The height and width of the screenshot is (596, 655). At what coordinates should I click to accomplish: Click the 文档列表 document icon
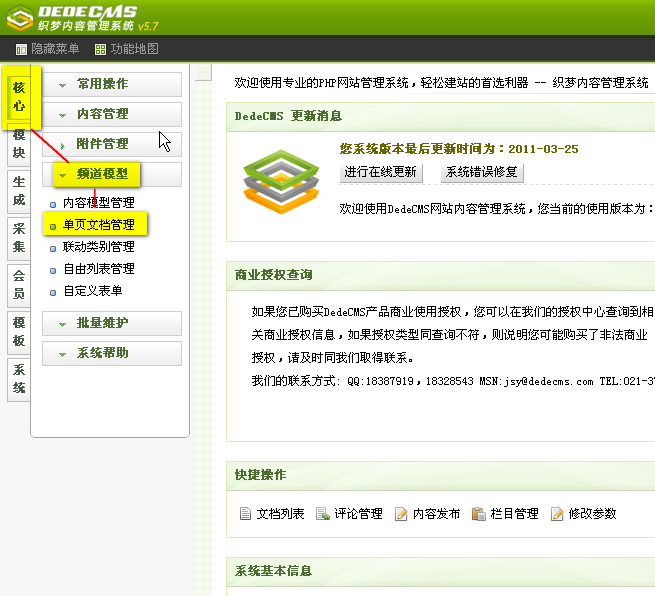click(245, 513)
